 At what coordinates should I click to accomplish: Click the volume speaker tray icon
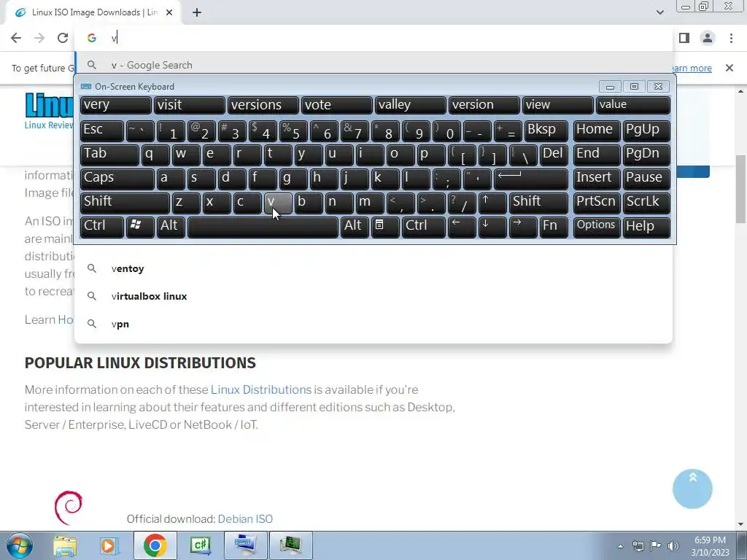[x=673, y=546]
